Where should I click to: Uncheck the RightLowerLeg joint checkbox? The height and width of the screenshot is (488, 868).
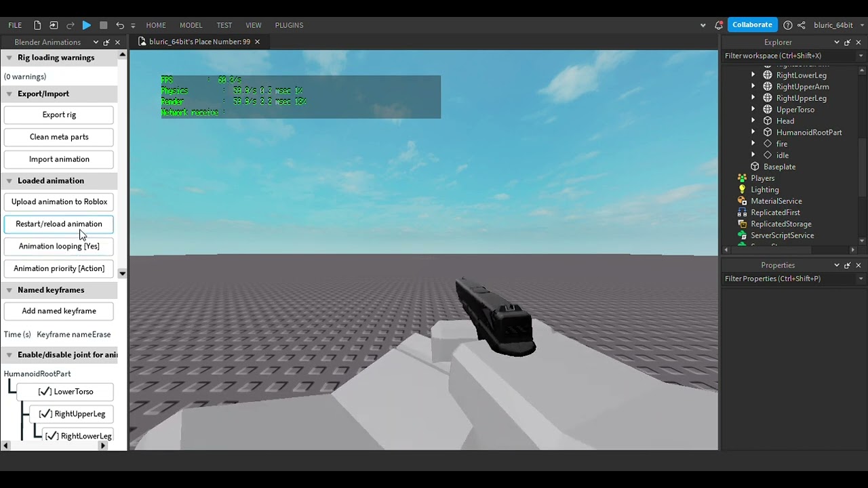pyautogui.click(x=52, y=436)
